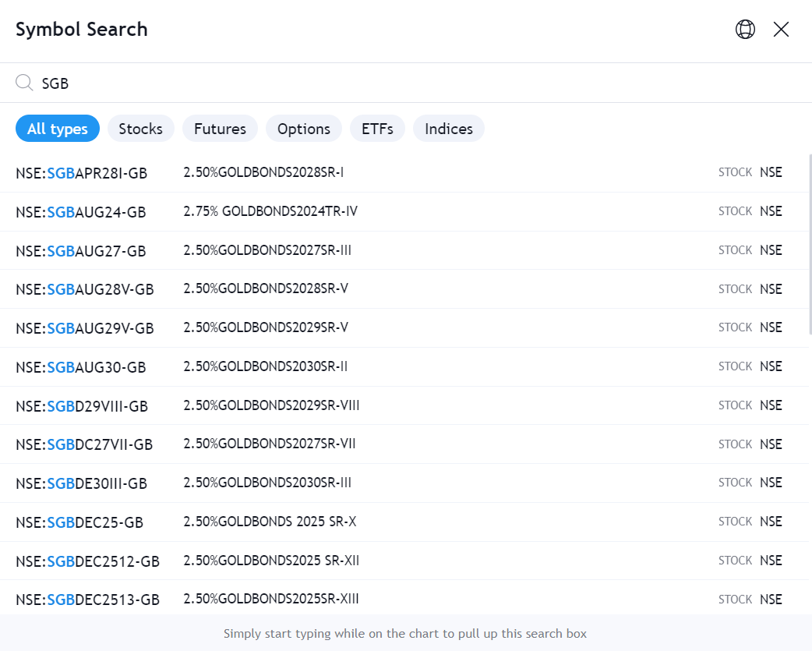
Task: Select the All types filter
Action: [x=58, y=129]
